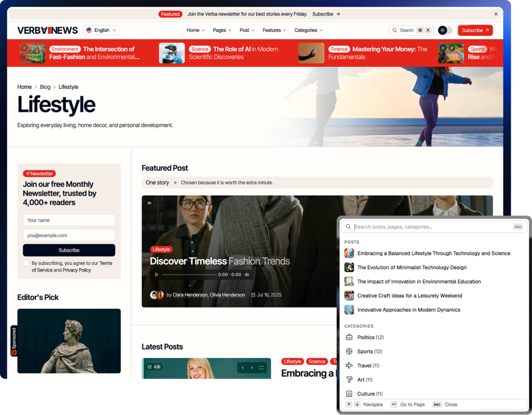This screenshot has width=532, height=415.
Task: Open Discover Timeless Fashion Trends post
Action: click(220, 261)
